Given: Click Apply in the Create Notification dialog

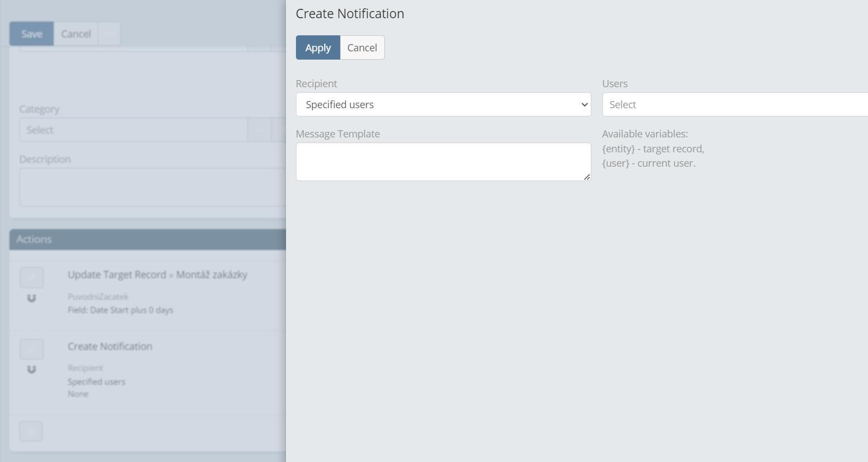Looking at the screenshot, I should 318,48.
